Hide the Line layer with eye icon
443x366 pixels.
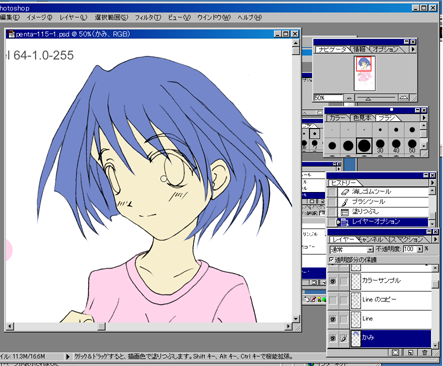click(333, 319)
